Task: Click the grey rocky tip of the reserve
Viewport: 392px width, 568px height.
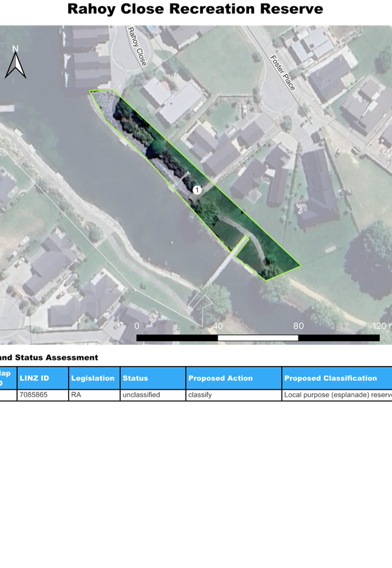Action: coord(104,103)
